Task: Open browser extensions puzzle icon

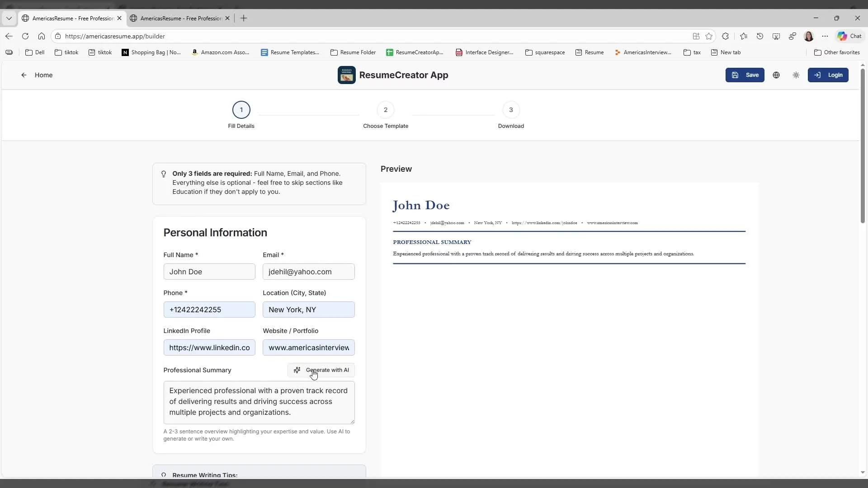Action: pos(725,36)
